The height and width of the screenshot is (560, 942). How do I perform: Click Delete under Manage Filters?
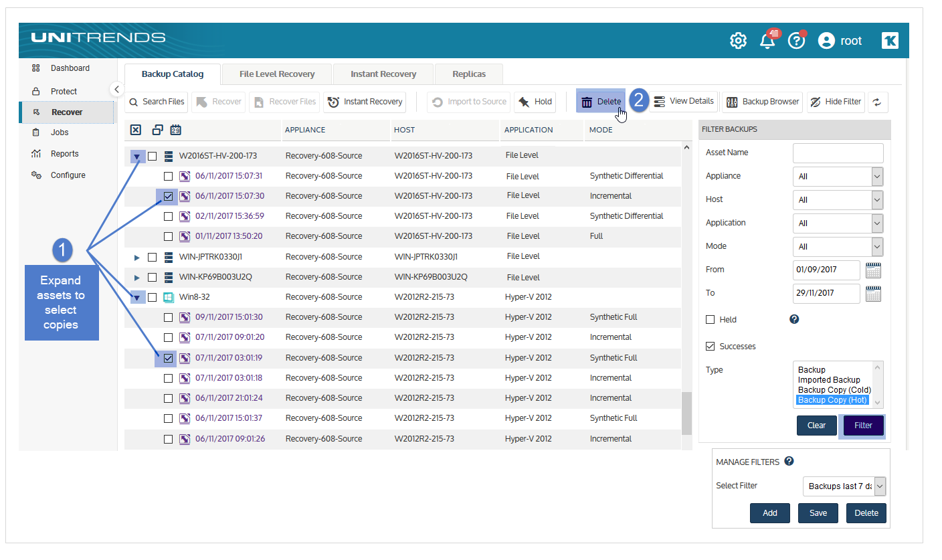[x=866, y=513]
